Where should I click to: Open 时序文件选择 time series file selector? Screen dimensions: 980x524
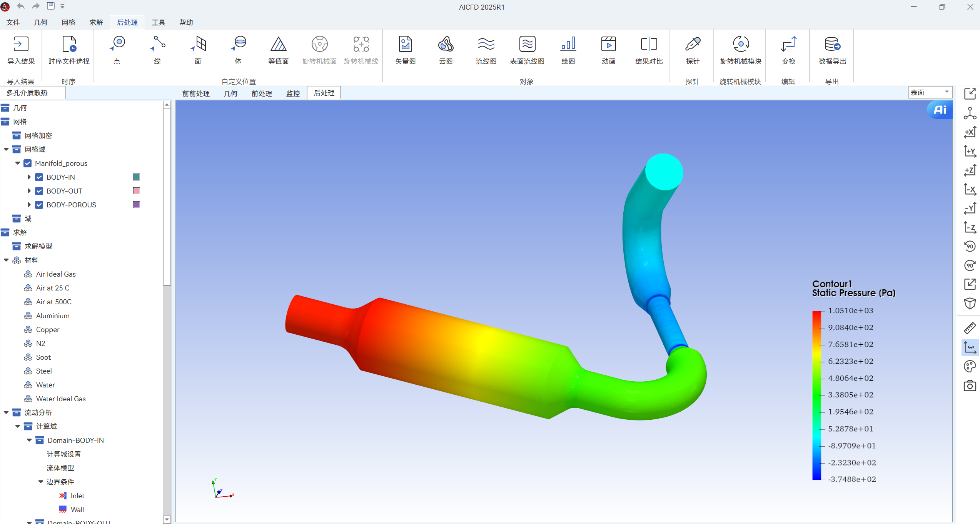point(69,50)
